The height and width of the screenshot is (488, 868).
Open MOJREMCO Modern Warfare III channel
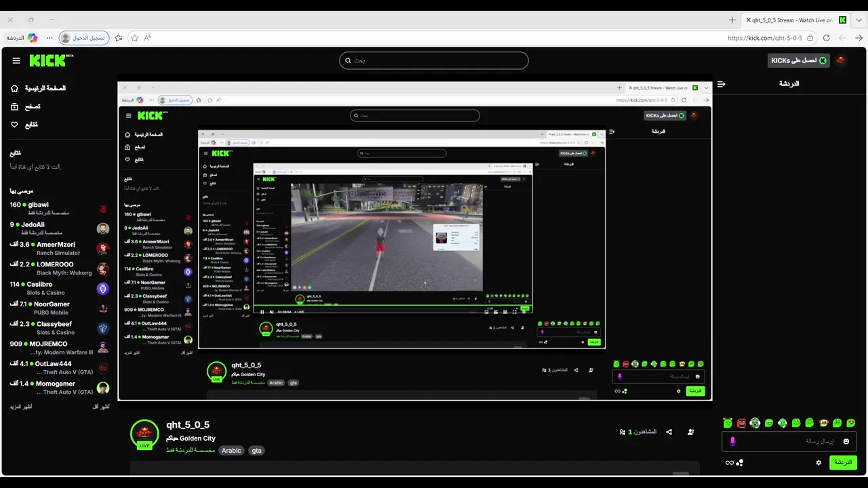[59, 348]
